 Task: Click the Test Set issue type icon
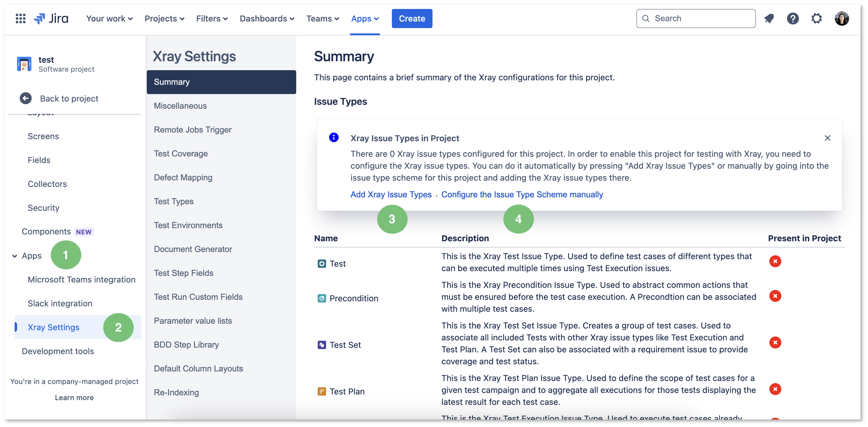pos(322,345)
